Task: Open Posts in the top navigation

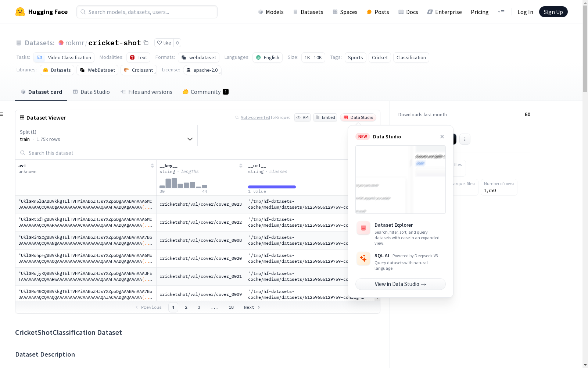Action: point(378,12)
